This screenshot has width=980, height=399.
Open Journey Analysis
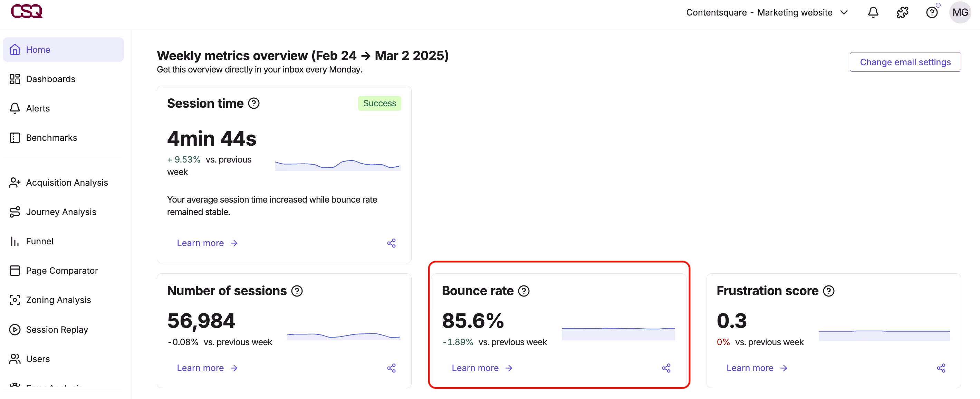coord(61,212)
